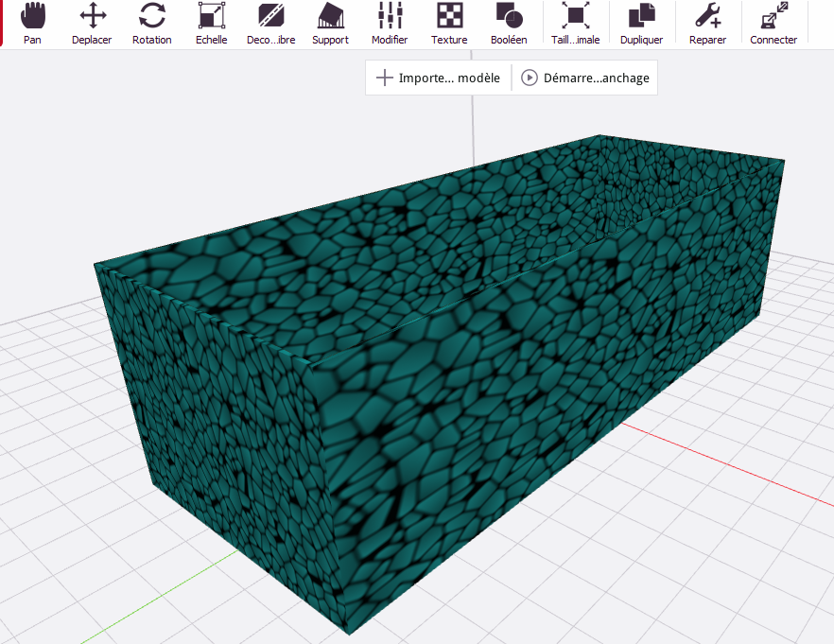Viewport: 834px width, 644px height.
Task: Open the Modifier settings tool
Action: click(390, 24)
